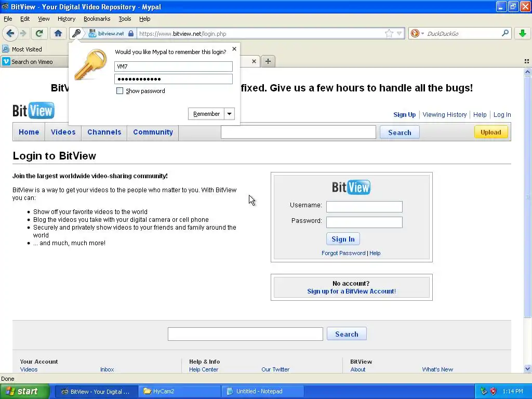Click the top site search text box

[x=298, y=132]
